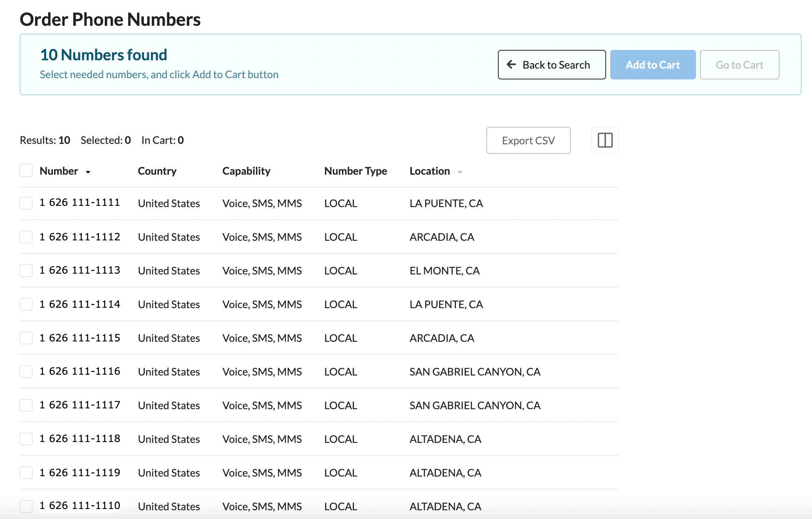Click Voice, SMS, MMS in the 111-1113 row
The image size is (812, 519).
click(262, 271)
